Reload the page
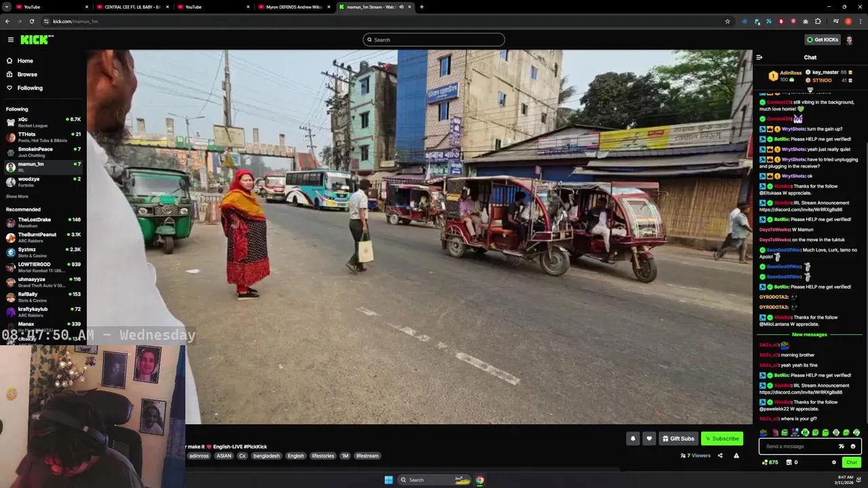Screen dimensions: 868x488 click(31, 22)
